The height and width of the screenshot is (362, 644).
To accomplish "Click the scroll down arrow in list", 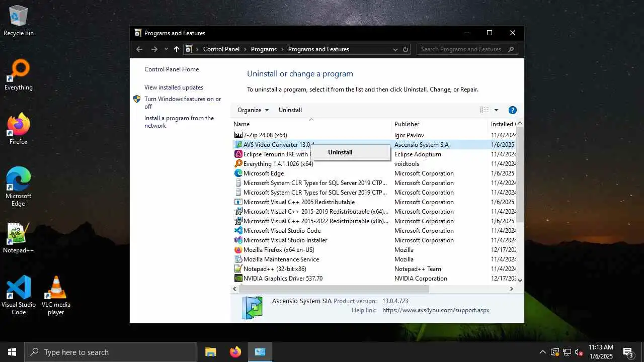I will (x=520, y=280).
